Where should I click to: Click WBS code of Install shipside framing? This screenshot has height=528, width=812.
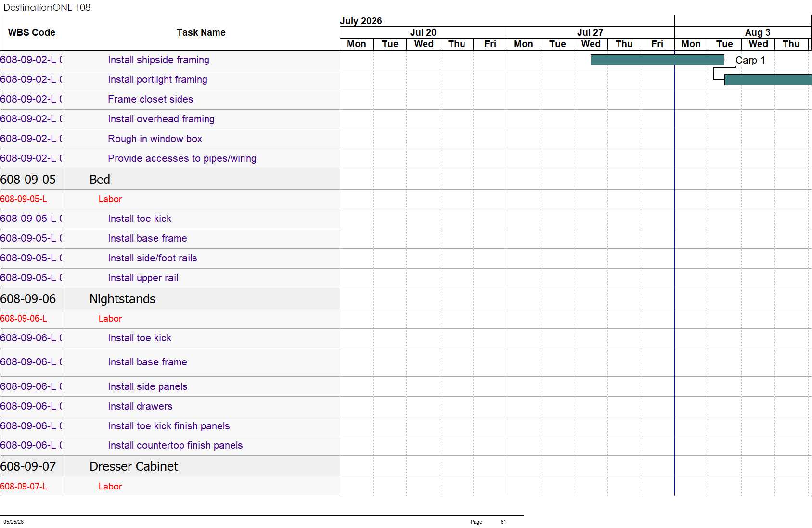[31, 60]
